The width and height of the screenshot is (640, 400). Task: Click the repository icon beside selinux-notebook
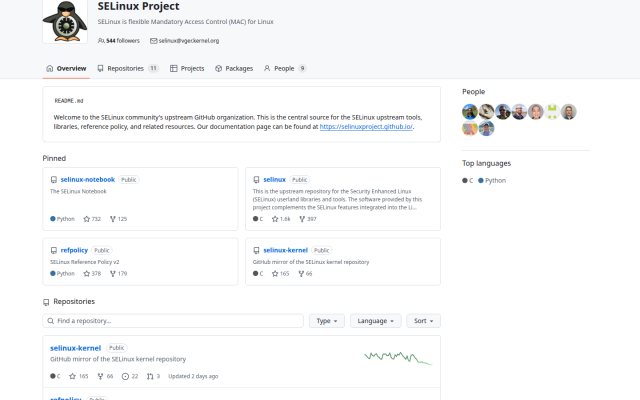pyautogui.click(x=53, y=180)
